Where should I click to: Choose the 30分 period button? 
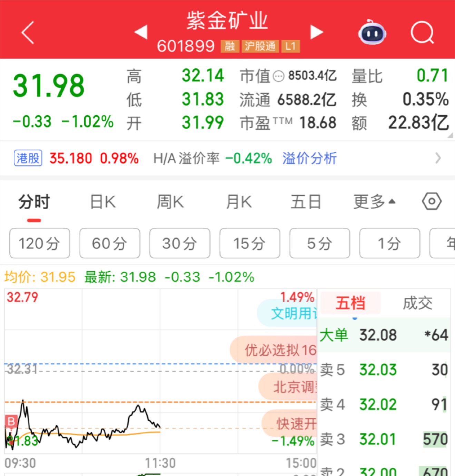click(x=180, y=243)
